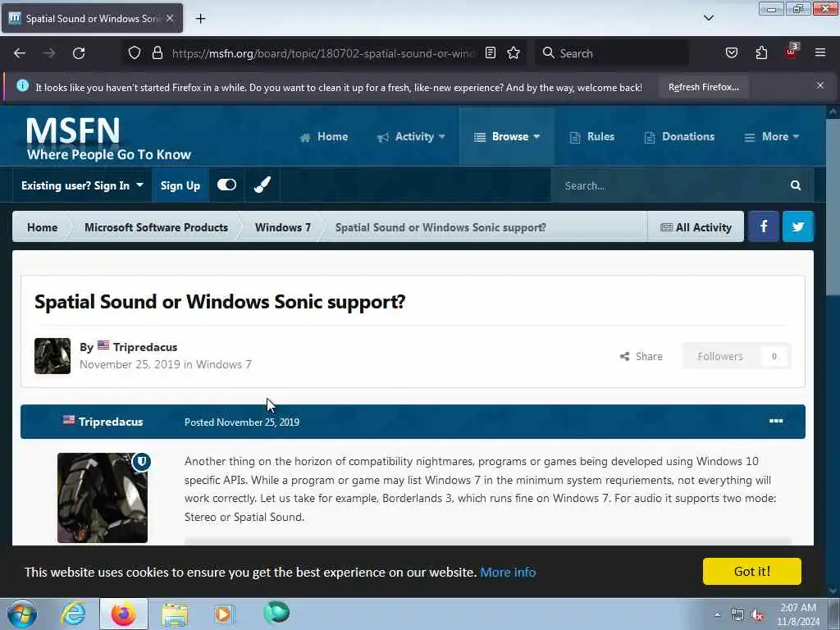Open Tripredacus profile under topic title
This screenshot has width=840, height=630.
144,347
